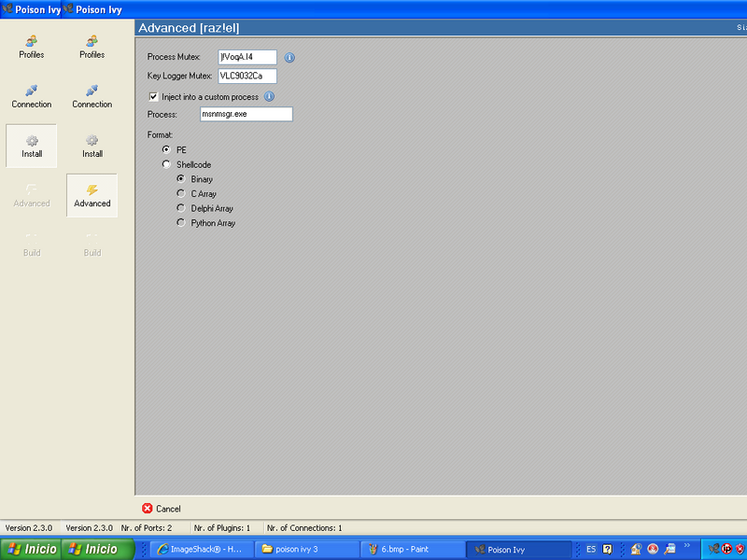Viewport: 747px width, 560px height.
Task: Click the 'Process Mutex:' label
Action: [x=174, y=57]
